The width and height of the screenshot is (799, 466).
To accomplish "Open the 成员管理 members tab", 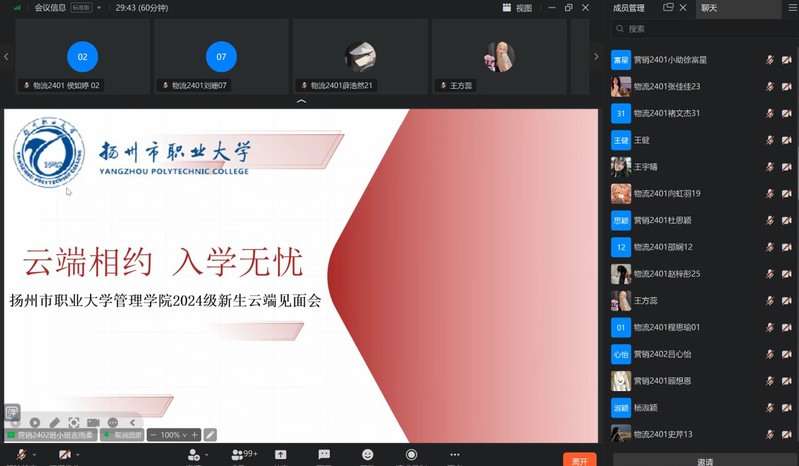I will coord(628,8).
